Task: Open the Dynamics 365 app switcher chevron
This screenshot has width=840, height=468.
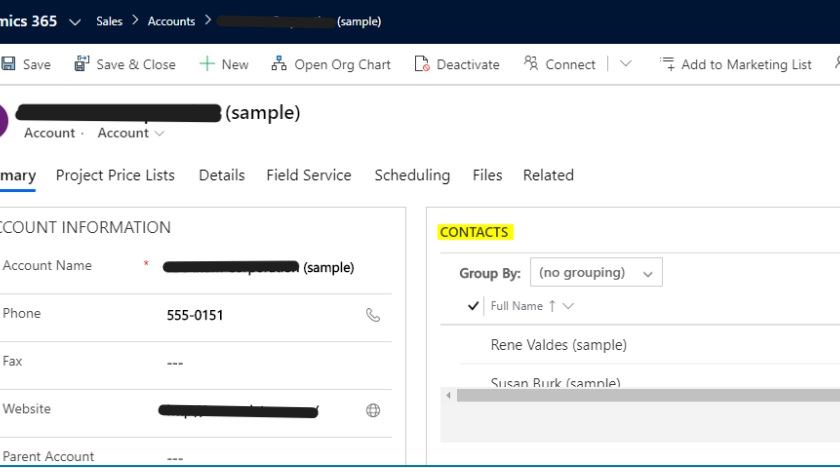Action: (75, 21)
